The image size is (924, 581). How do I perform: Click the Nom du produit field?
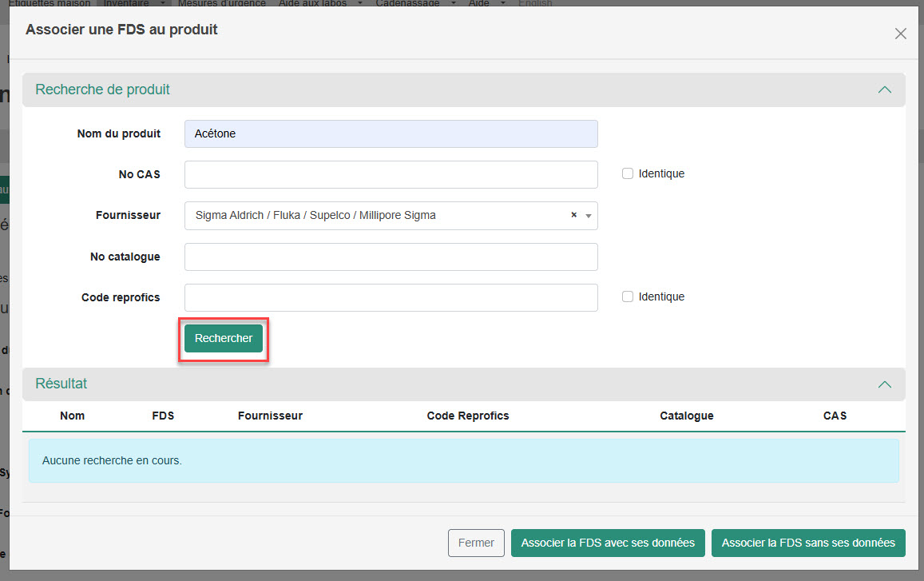coord(391,134)
